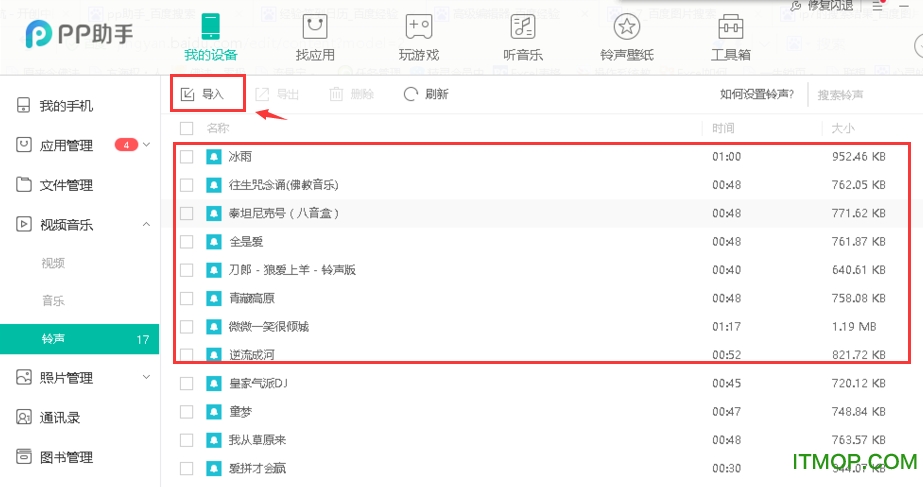Click the red 4 badge on 应用管理
Viewport: 923px width, 487px height.
coord(126,145)
